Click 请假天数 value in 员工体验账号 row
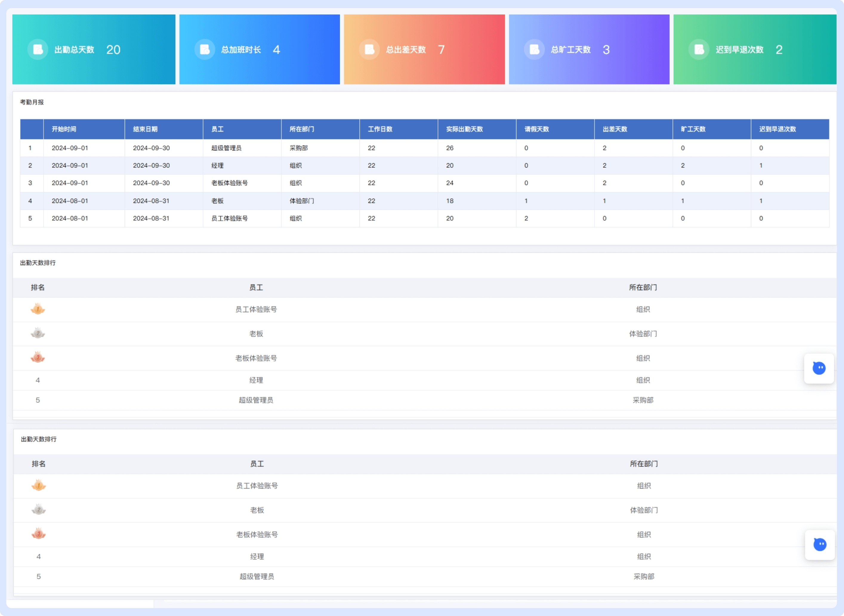 pos(526,218)
